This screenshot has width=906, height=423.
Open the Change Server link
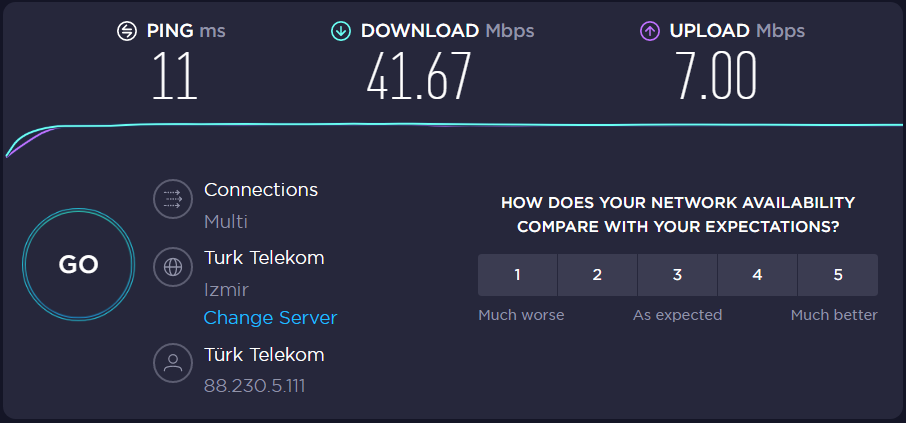coord(270,318)
